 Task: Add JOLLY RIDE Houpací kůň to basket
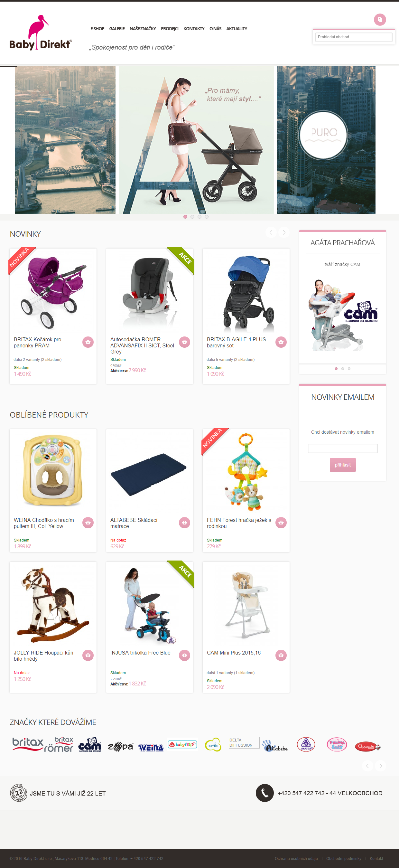[x=88, y=656]
